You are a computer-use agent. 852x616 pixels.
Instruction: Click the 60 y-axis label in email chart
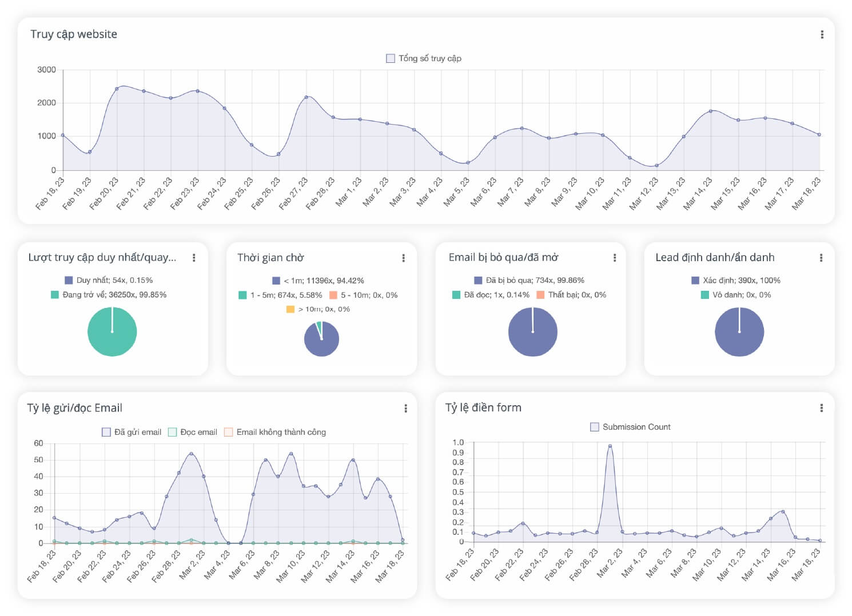pyautogui.click(x=38, y=443)
